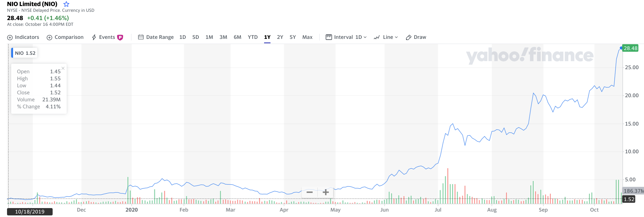The width and height of the screenshot is (644, 217).
Task: Zoom out the chart with minus button
Action: click(309, 192)
